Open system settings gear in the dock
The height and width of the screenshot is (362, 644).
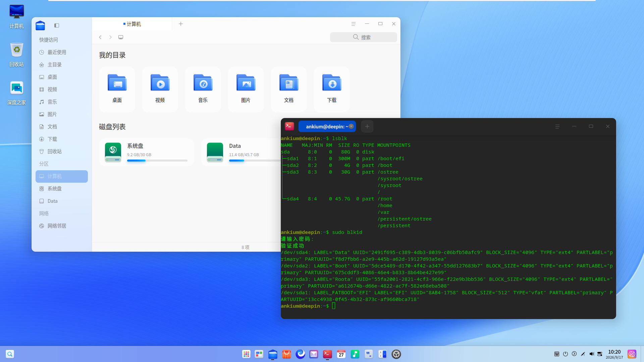click(396, 354)
